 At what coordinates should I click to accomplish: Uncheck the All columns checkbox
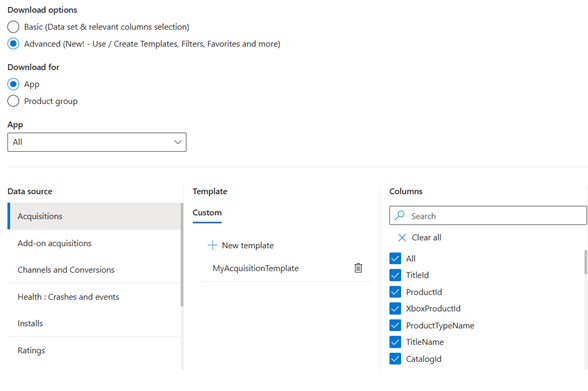(x=395, y=258)
